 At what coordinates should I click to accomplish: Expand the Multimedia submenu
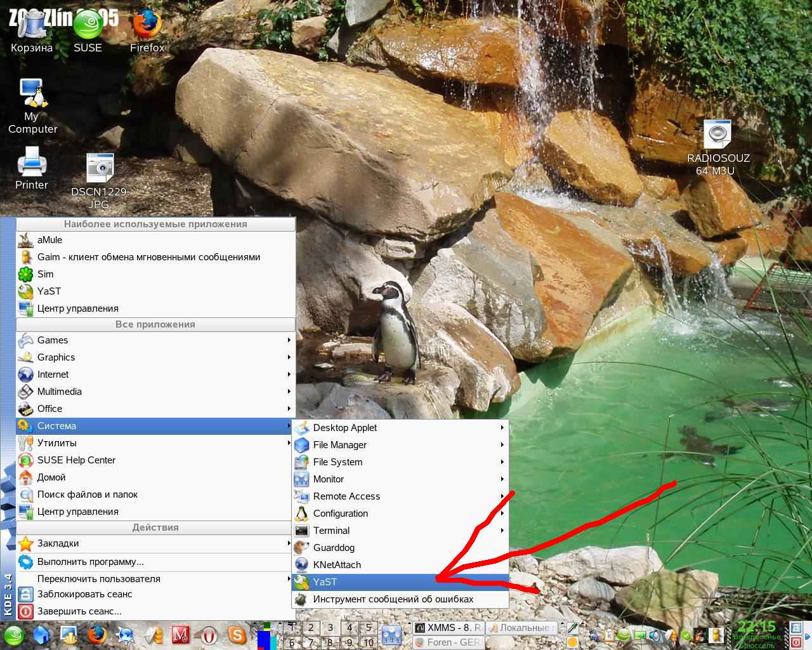point(155,392)
